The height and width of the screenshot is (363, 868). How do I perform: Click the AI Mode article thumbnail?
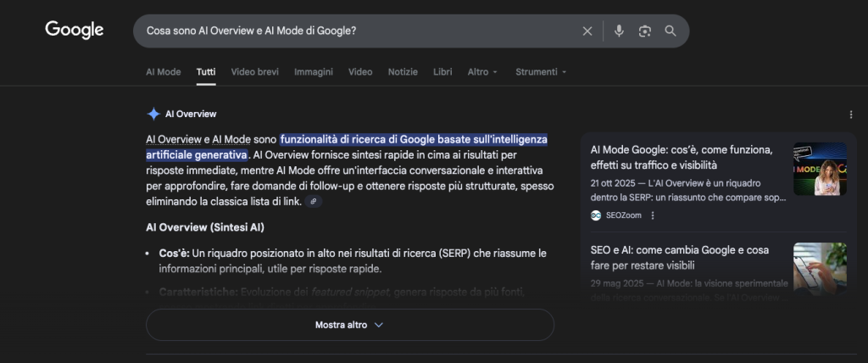pyautogui.click(x=820, y=169)
